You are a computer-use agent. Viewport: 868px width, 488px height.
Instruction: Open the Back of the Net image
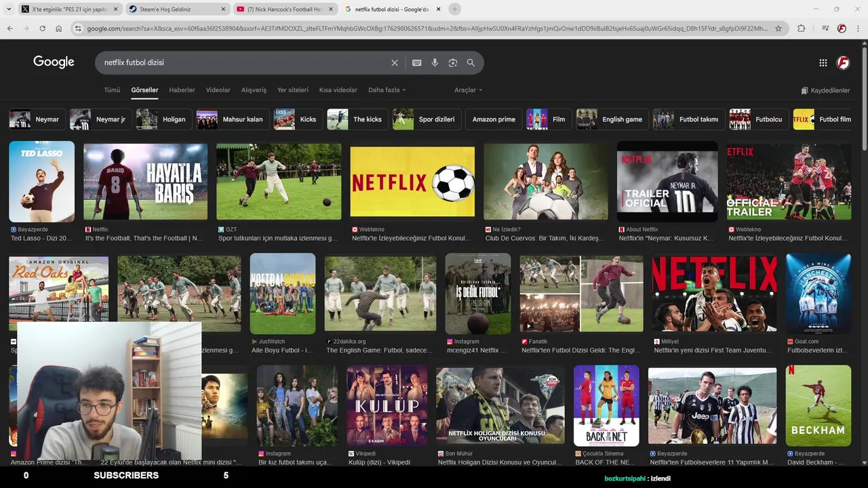coord(606,405)
